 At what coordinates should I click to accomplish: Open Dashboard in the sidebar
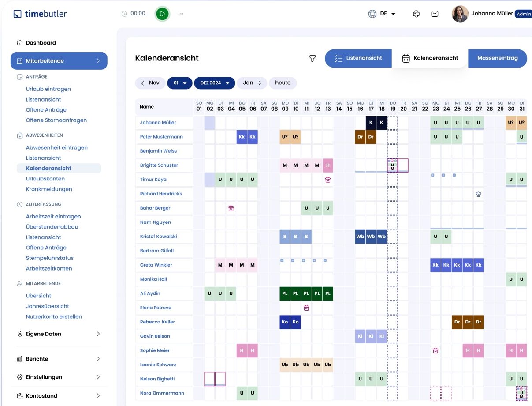41,43
